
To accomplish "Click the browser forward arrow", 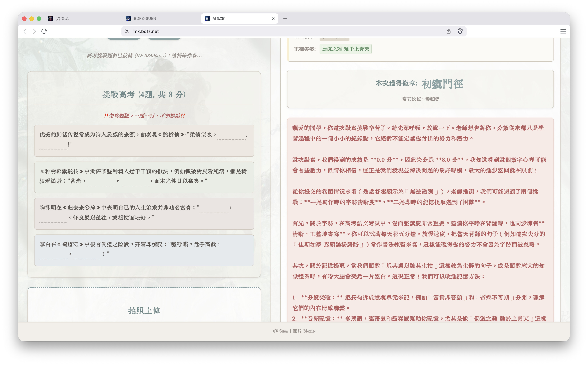I will [x=35, y=31].
